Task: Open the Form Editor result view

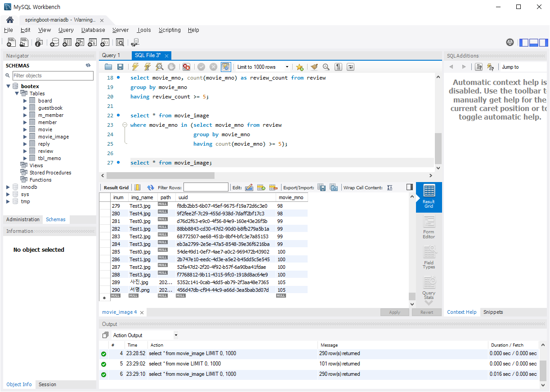Action: 429,227
